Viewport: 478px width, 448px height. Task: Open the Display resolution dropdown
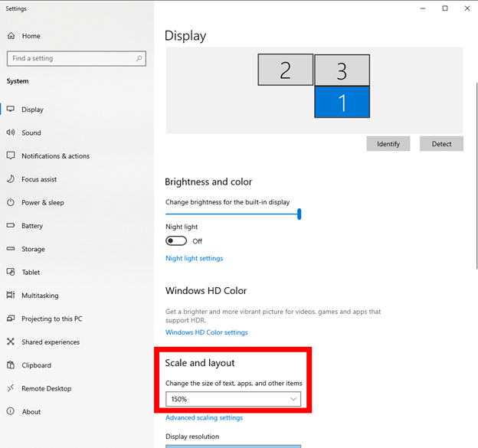233,446
